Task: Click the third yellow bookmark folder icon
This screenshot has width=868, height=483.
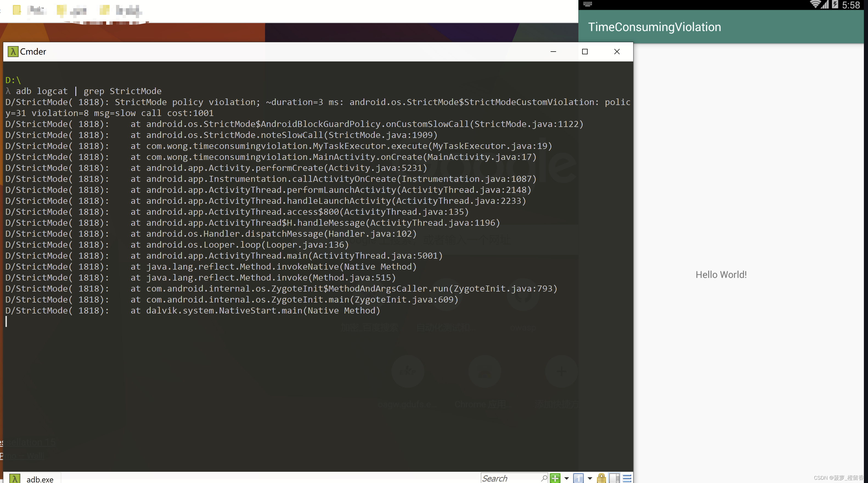Action: pyautogui.click(x=105, y=10)
